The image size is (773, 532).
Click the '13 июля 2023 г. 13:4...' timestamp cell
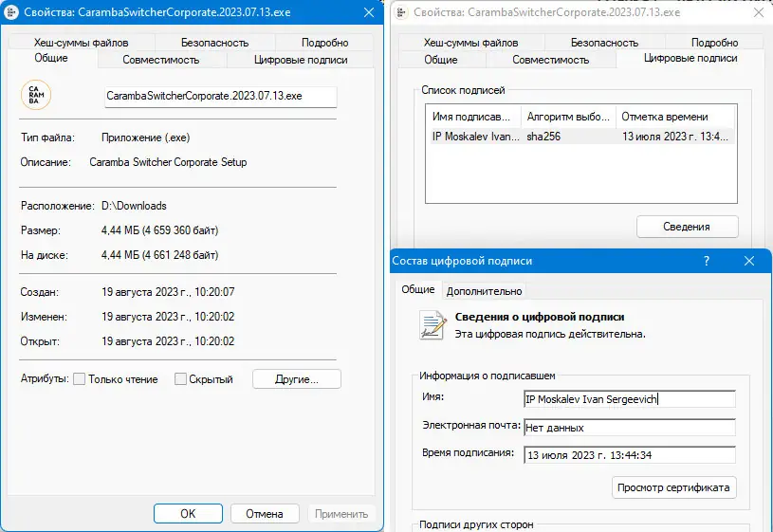pyautogui.click(x=675, y=137)
